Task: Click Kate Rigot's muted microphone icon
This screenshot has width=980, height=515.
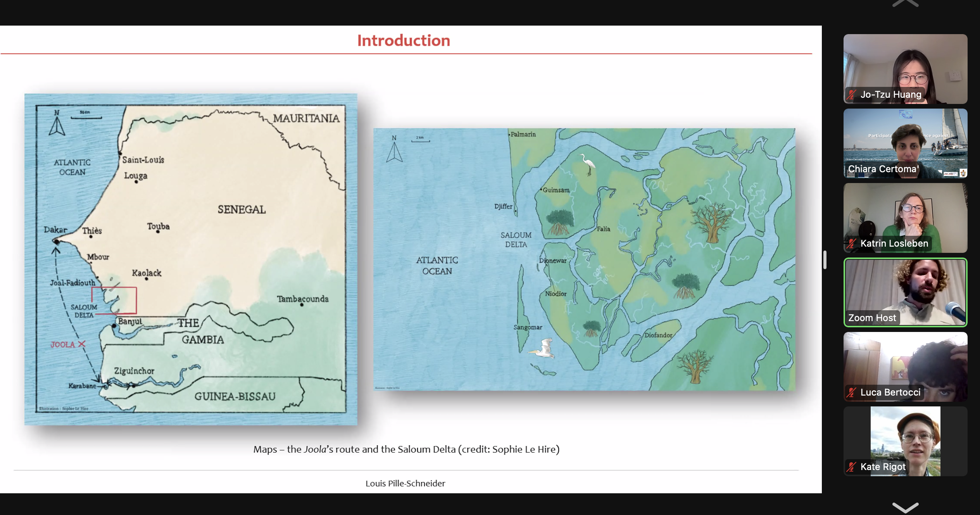Action: click(x=851, y=467)
